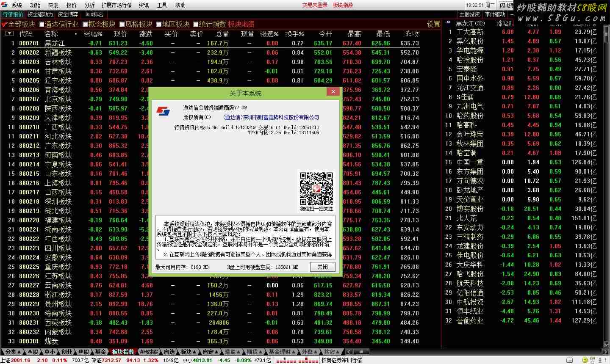The height and width of the screenshot is (364, 610).
Task: Select the 自选 bottom tab
Action: pos(169,352)
